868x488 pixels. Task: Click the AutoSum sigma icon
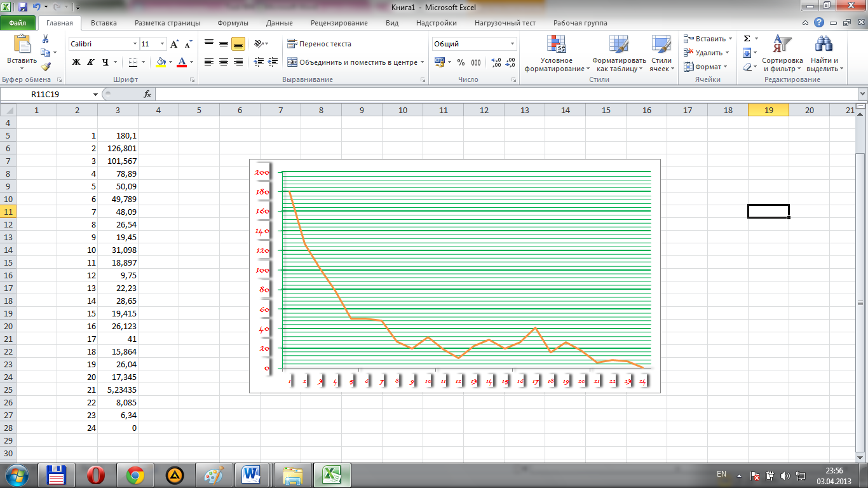point(747,39)
